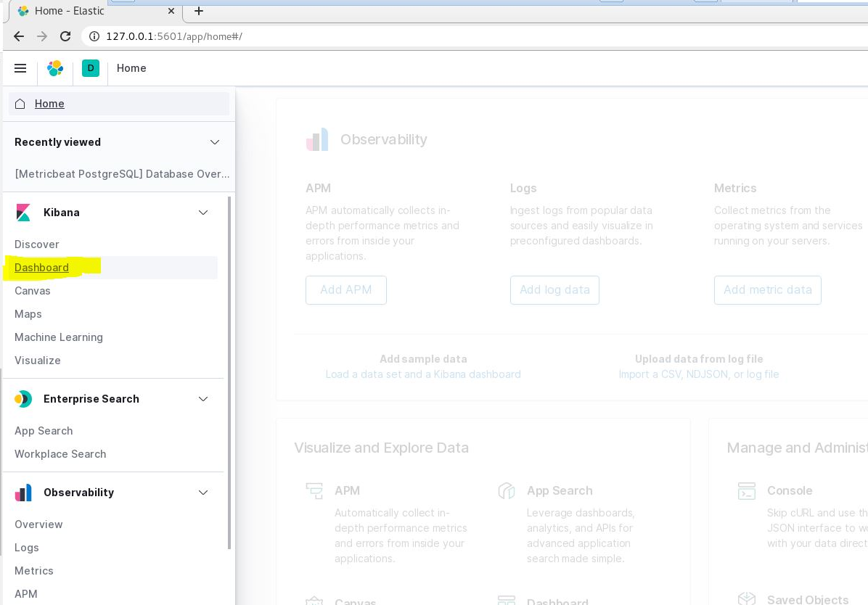The width and height of the screenshot is (868, 605).
Task: Click the sidebar Observability bar-chart icon
Action: tap(23, 493)
